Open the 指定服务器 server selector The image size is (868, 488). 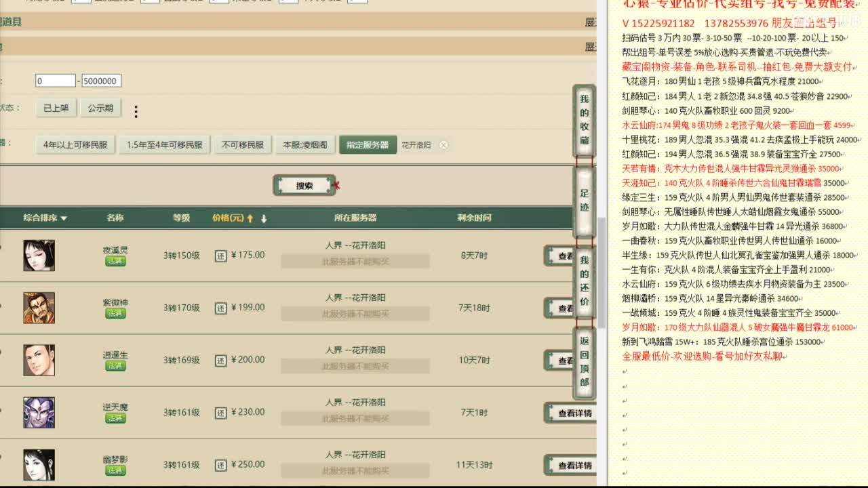click(367, 144)
